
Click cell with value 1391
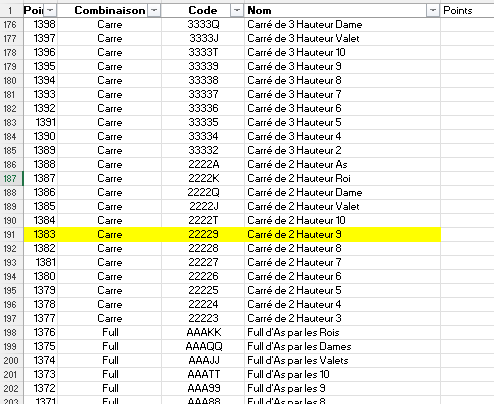point(41,123)
